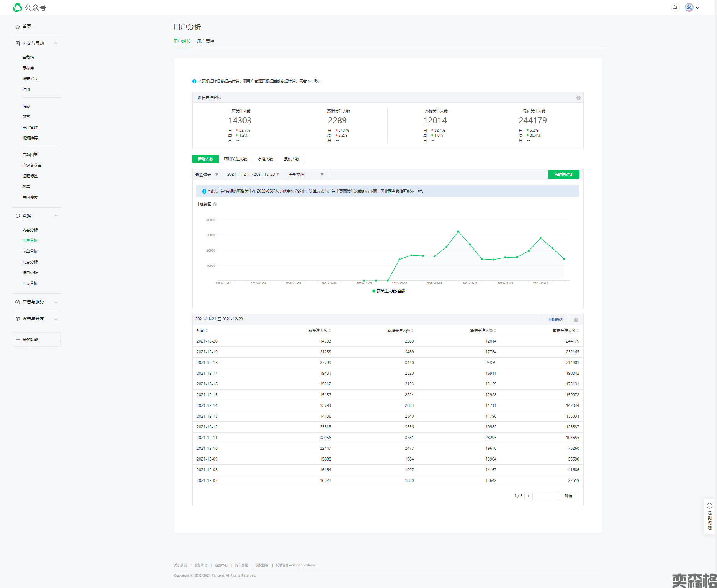Click the 下载表格 link

click(555, 320)
